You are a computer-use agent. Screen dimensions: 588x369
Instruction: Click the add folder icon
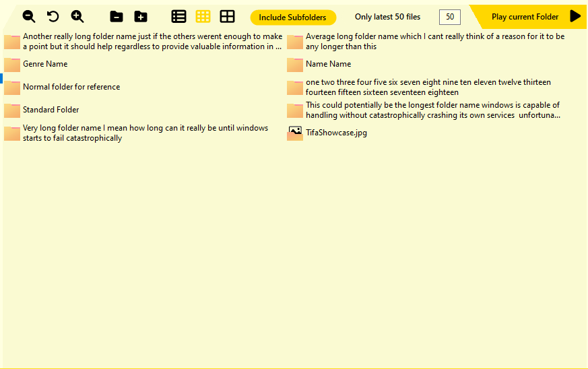point(140,17)
